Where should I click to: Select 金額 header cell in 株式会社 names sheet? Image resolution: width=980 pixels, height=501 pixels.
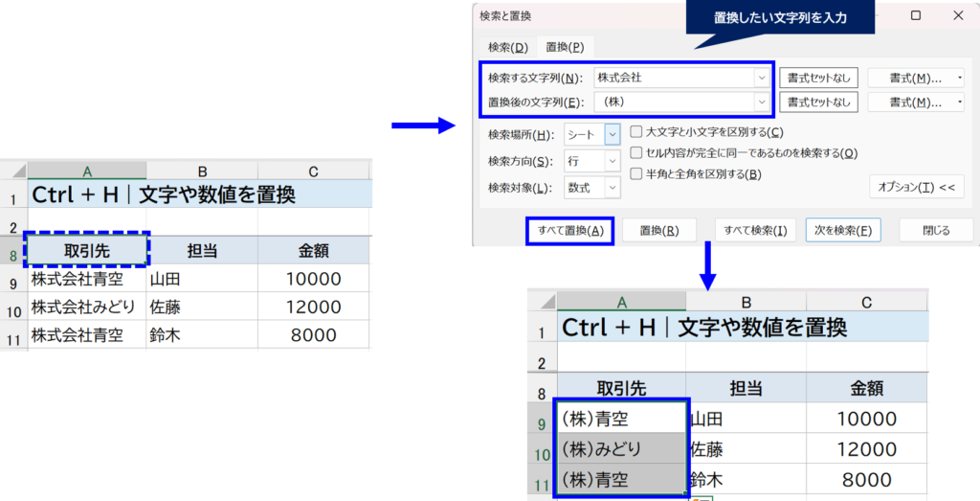point(314,250)
